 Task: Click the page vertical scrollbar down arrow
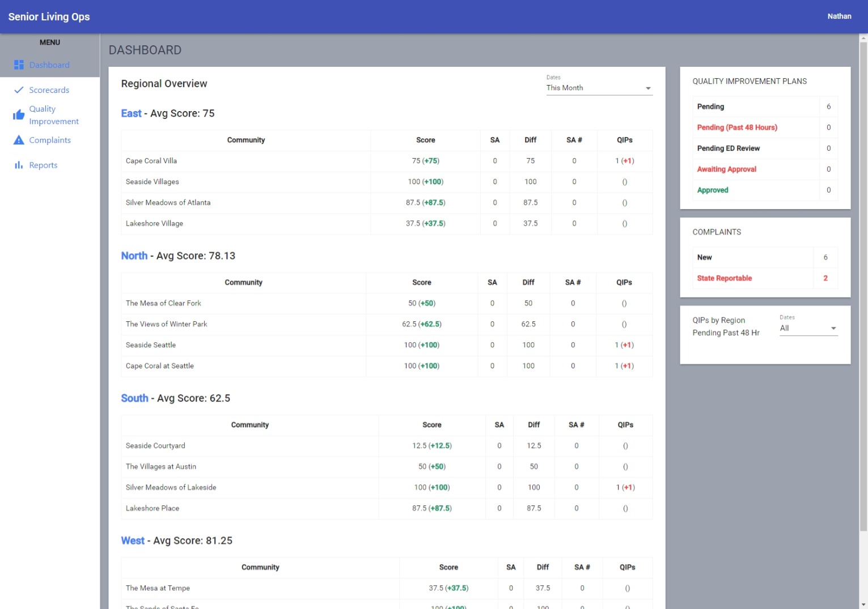coord(863,604)
